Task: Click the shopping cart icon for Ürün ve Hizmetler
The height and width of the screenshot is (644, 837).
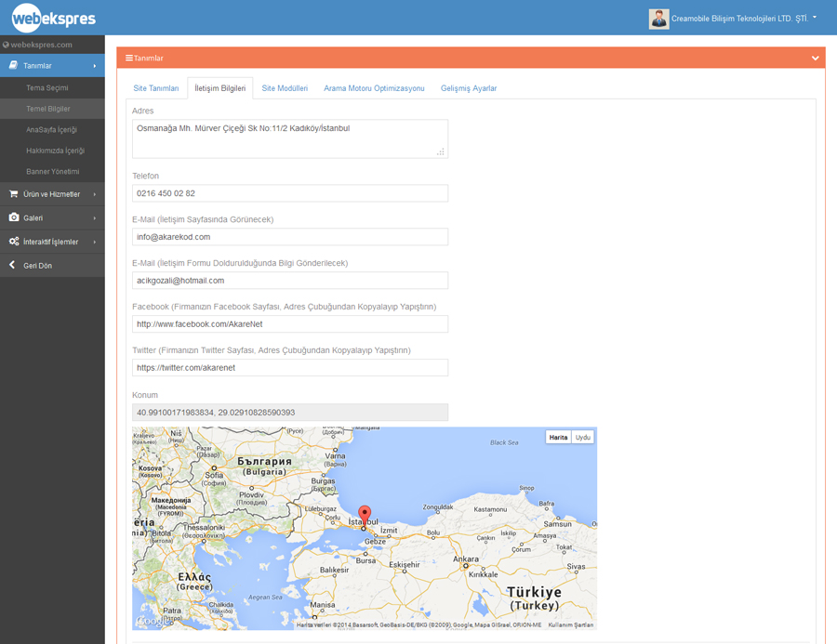Action: (13, 194)
